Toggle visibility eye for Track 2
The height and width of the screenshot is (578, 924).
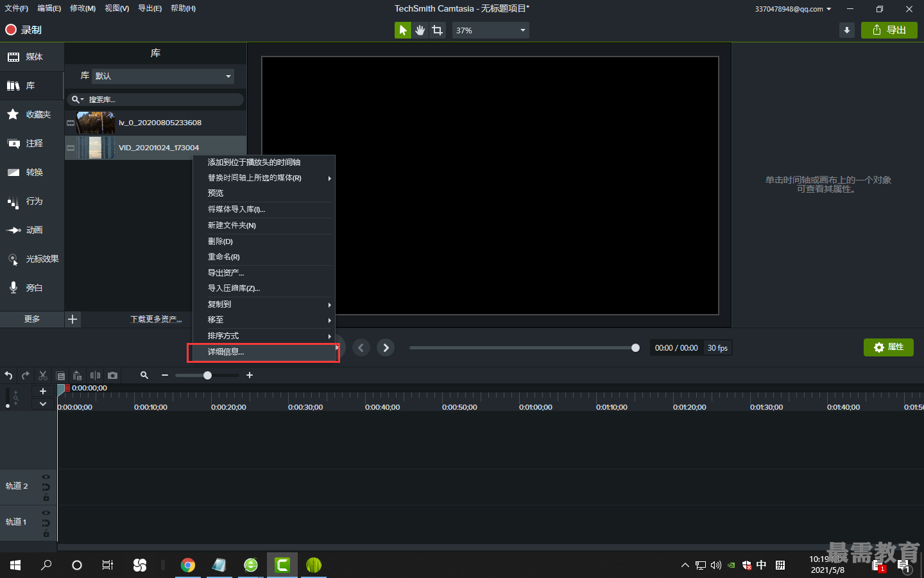[46, 477]
